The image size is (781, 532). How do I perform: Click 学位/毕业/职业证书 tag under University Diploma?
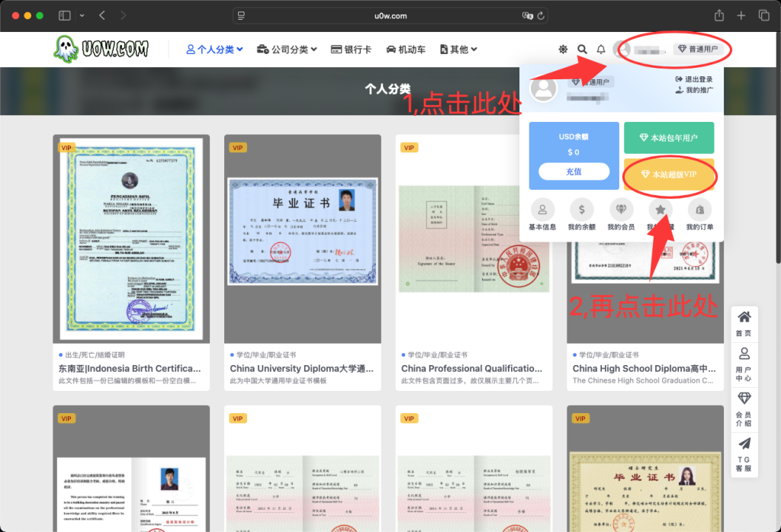click(x=266, y=355)
